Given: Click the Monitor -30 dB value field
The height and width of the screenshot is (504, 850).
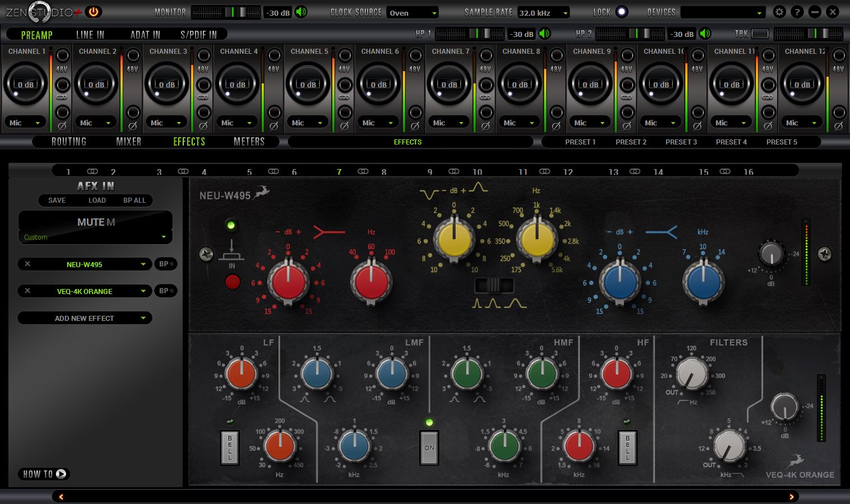Looking at the screenshot, I should (x=278, y=12).
